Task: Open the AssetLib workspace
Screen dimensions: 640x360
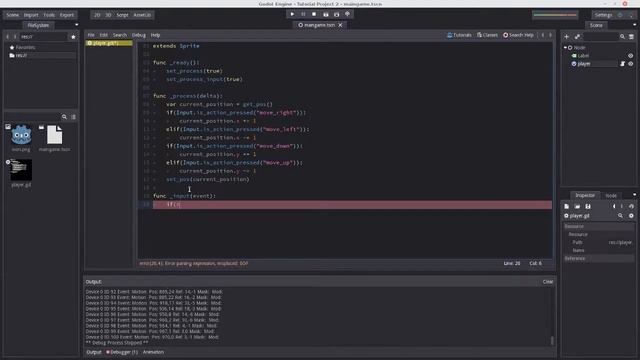Action: (x=142, y=15)
